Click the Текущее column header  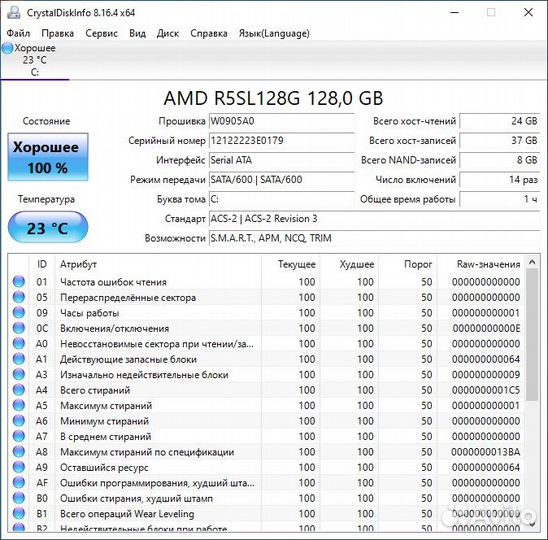pyautogui.click(x=290, y=264)
